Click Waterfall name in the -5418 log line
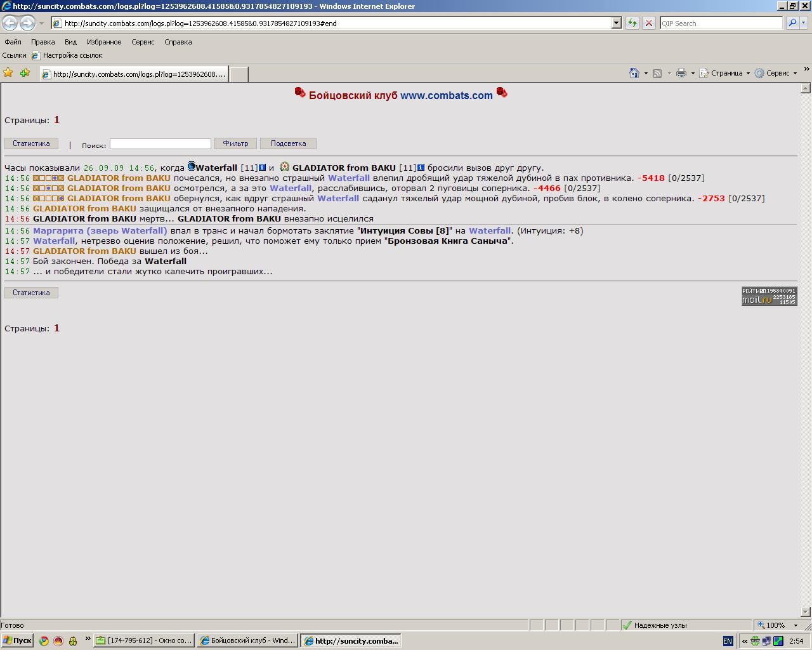Viewport: 812px width, 650px height. pos(349,178)
